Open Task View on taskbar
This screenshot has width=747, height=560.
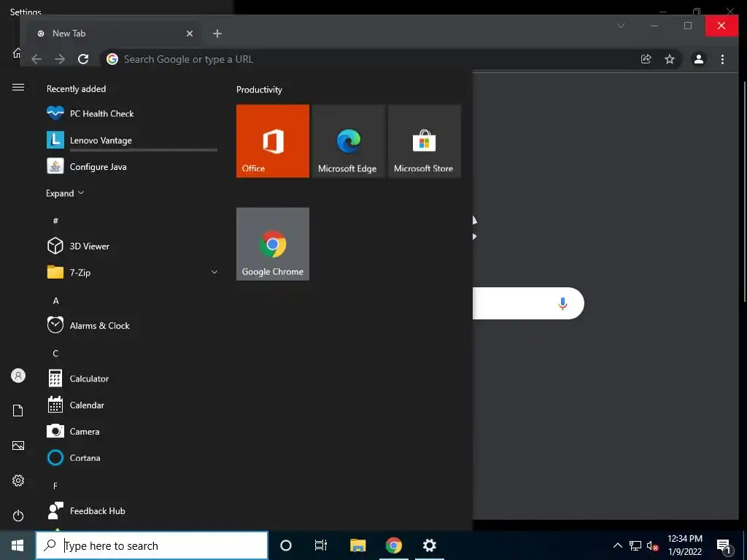pyautogui.click(x=321, y=545)
